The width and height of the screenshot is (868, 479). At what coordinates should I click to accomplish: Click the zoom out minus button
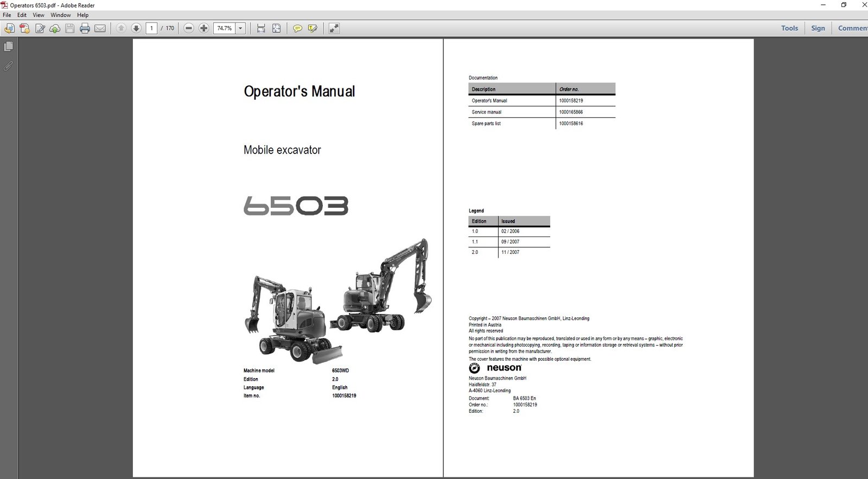coord(189,28)
